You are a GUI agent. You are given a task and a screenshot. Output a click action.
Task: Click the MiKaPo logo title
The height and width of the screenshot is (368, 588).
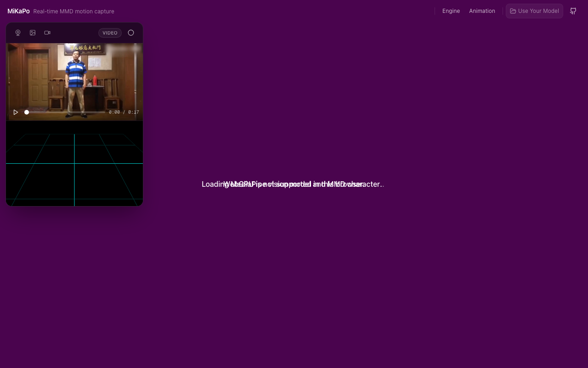(18, 11)
